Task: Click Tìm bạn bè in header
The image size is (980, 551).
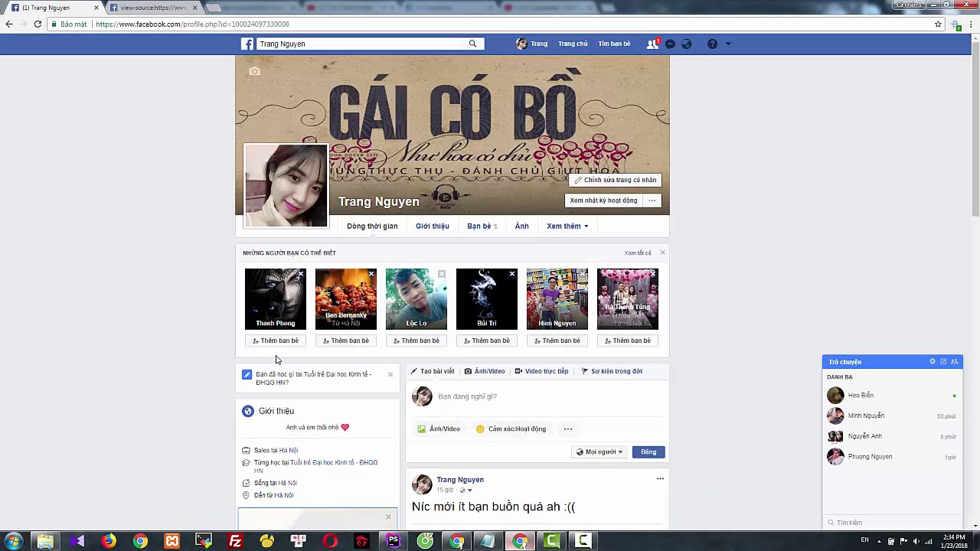Action: [614, 44]
